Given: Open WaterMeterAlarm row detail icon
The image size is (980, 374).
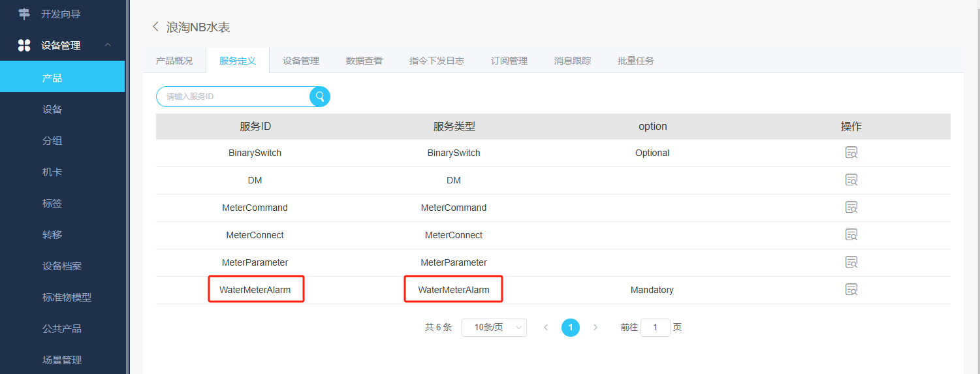Looking at the screenshot, I should pyautogui.click(x=851, y=290).
